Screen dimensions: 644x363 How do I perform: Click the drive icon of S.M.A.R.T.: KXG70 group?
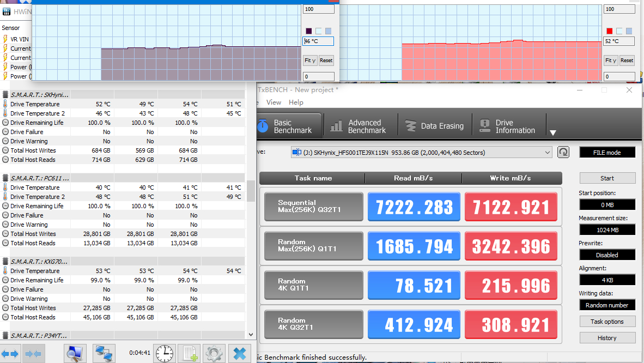click(x=5, y=262)
